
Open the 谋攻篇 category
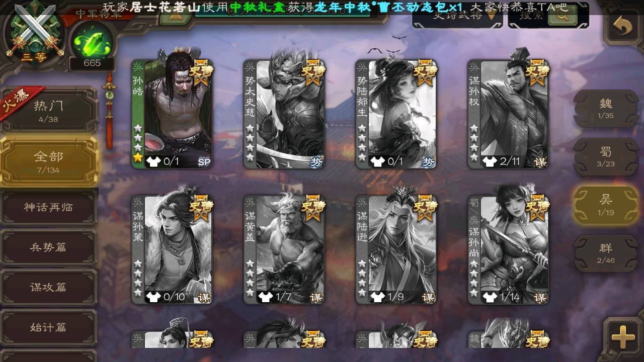click(48, 288)
